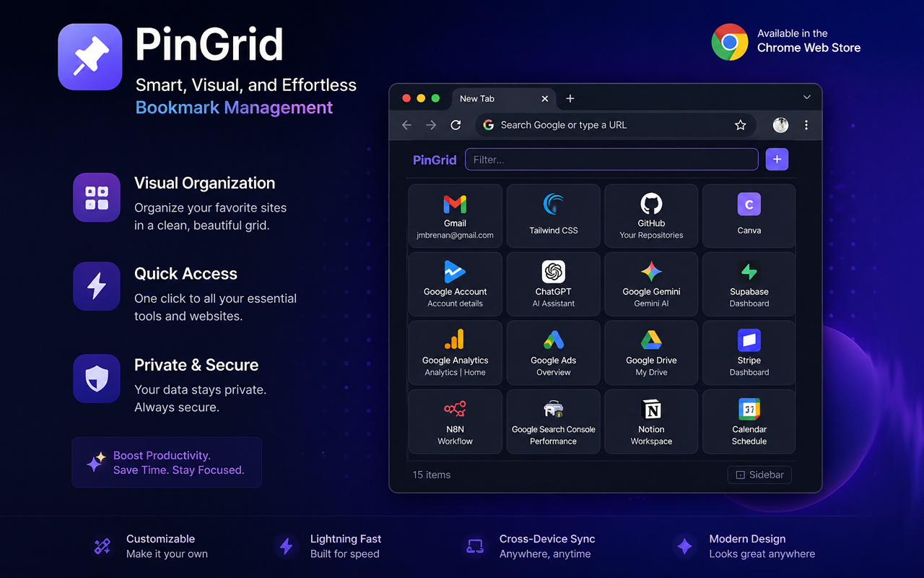Open the Stripe Dashboard tile
This screenshot has width=924, height=578.
click(x=749, y=353)
